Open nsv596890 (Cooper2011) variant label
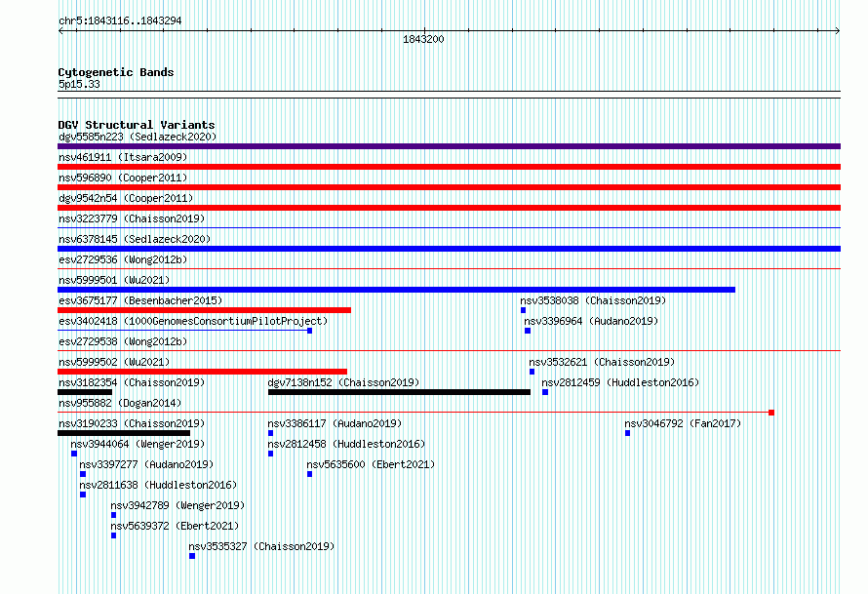Viewport: 868px width, 594px height. tap(123, 178)
